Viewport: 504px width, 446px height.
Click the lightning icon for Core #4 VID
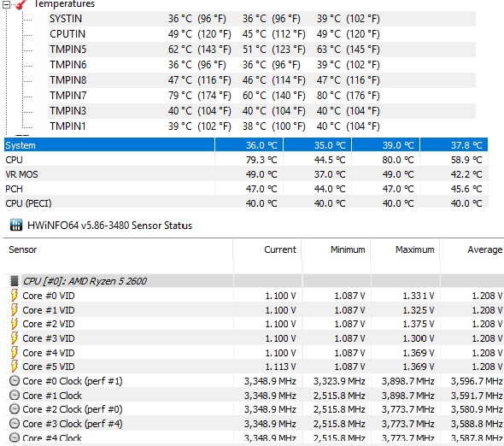click(15, 352)
